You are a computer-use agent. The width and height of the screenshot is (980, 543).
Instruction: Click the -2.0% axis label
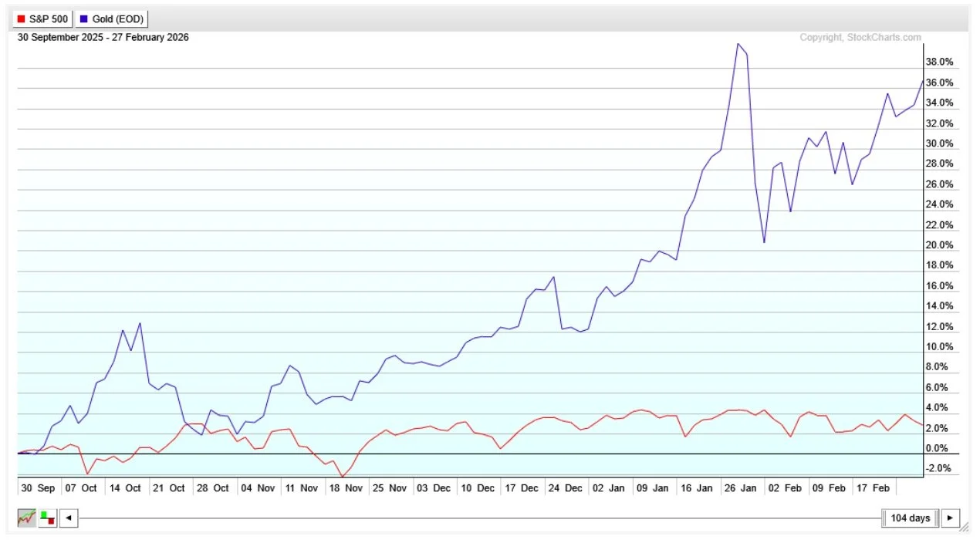(x=940, y=469)
